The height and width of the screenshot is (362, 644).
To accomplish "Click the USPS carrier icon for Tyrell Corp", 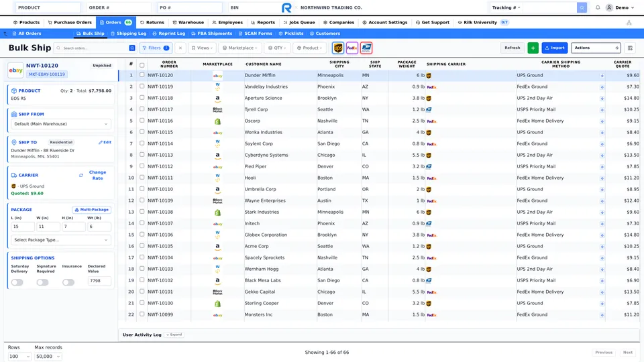I will 429,109.
